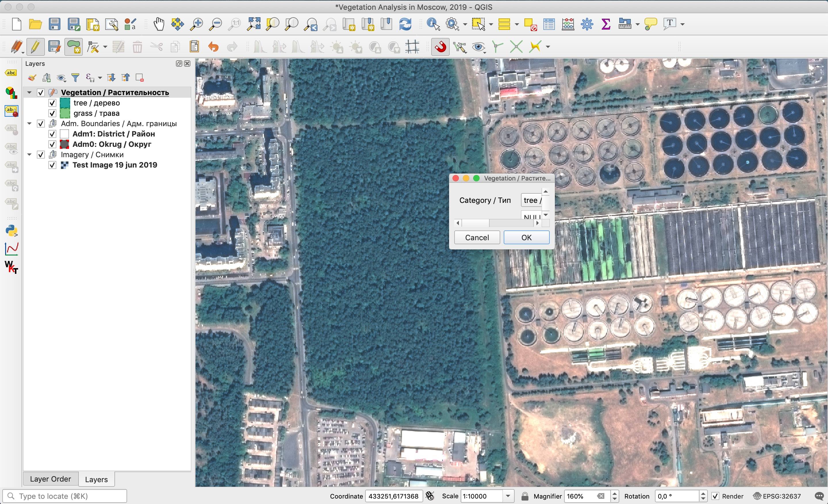The width and height of the screenshot is (828, 504).
Task: Open the measure tool dropdown arrow
Action: (637, 24)
